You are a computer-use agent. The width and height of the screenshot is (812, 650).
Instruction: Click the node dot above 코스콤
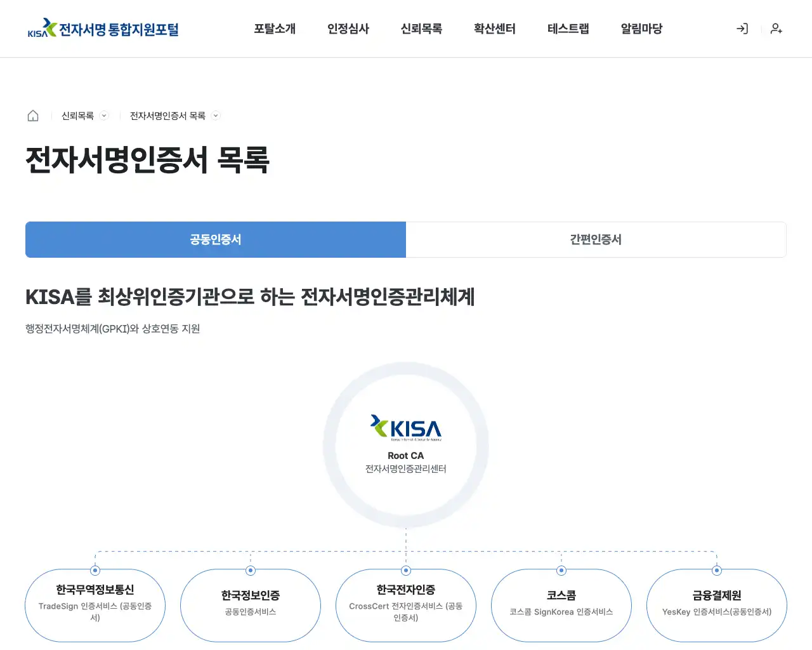tap(561, 571)
